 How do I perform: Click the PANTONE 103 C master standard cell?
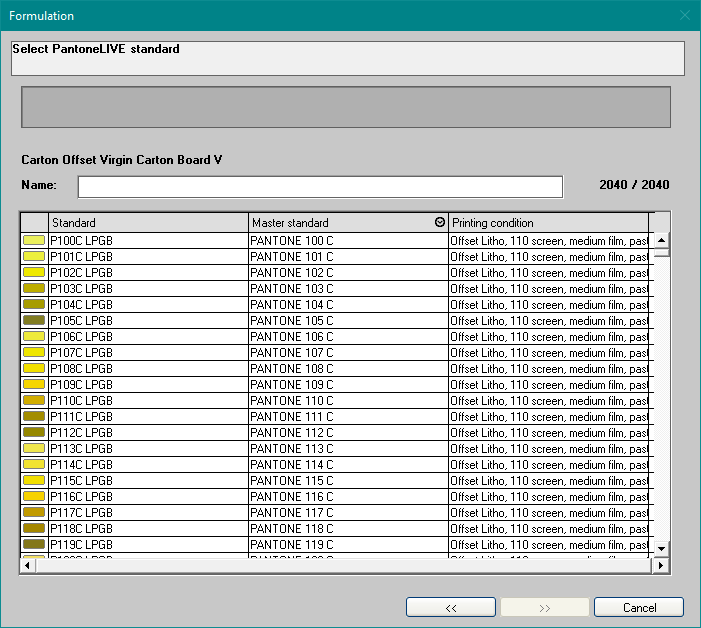click(x=348, y=288)
